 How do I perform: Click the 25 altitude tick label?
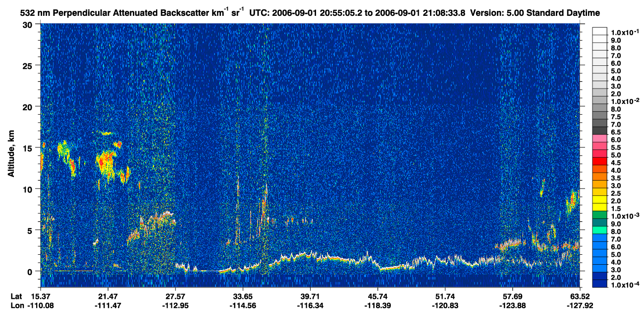pyautogui.click(x=28, y=65)
